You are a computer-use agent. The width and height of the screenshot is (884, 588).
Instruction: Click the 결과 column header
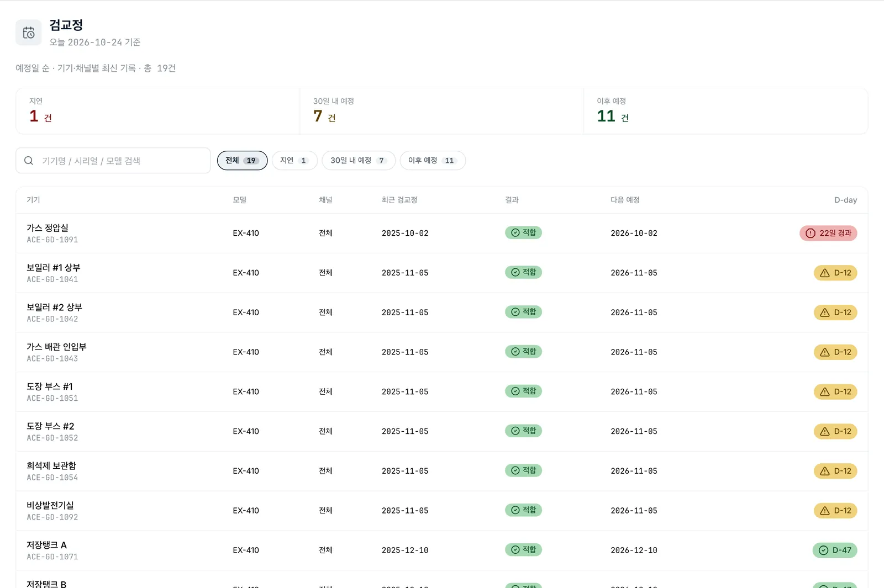click(x=512, y=200)
